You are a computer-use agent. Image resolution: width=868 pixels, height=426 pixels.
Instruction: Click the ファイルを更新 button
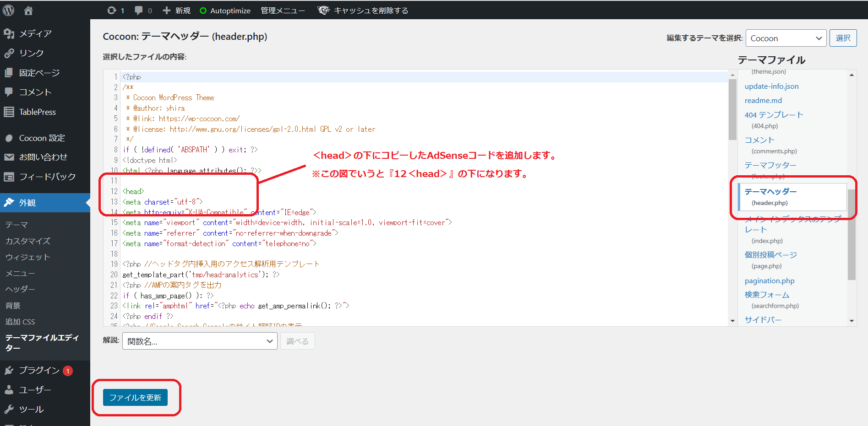(x=135, y=398)
